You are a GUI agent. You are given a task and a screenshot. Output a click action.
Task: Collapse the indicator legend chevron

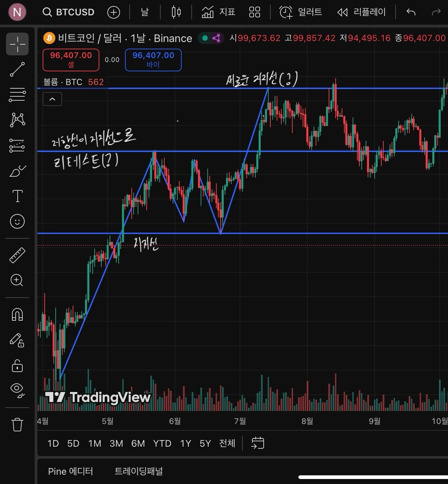[52, 99]
